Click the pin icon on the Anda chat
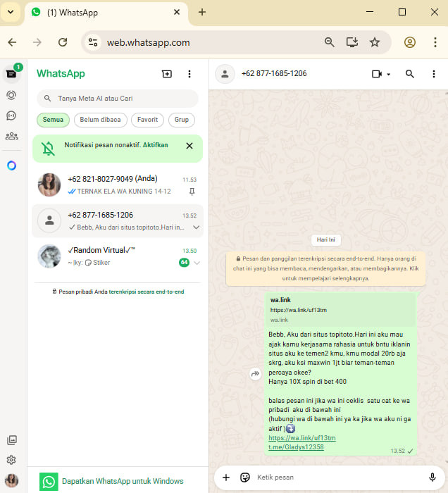Viewport: 448px width, 493px height. [x=192, y=191]
